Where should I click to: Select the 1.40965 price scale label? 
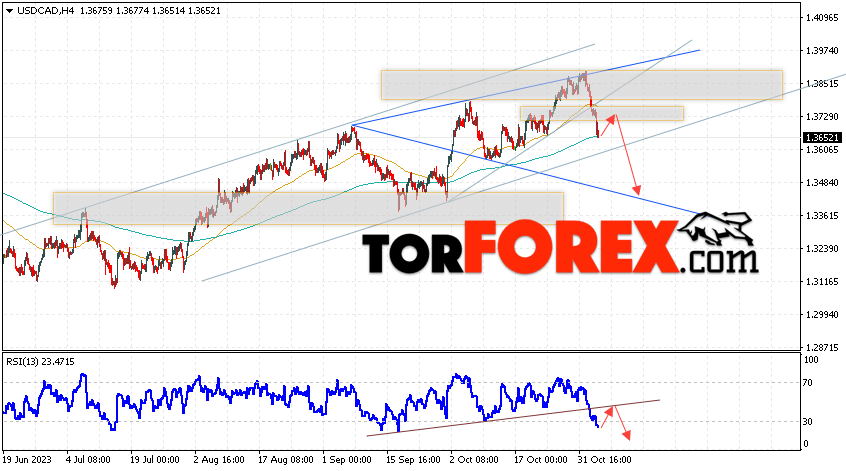(x=822, y=18)
